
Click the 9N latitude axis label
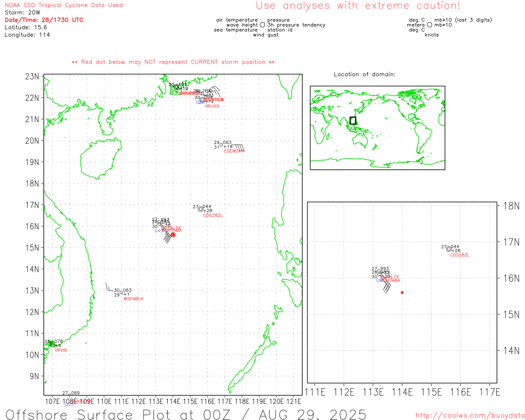[x=34, y=376]
